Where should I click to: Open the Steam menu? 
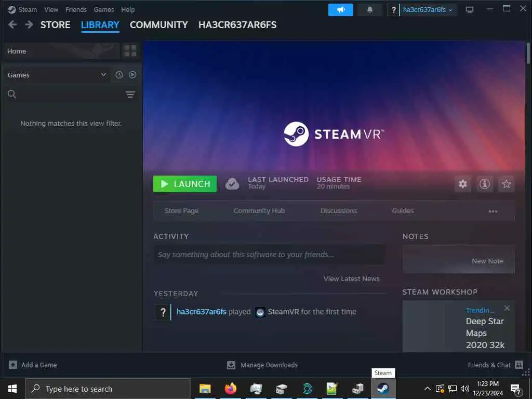tap(28, 9)
